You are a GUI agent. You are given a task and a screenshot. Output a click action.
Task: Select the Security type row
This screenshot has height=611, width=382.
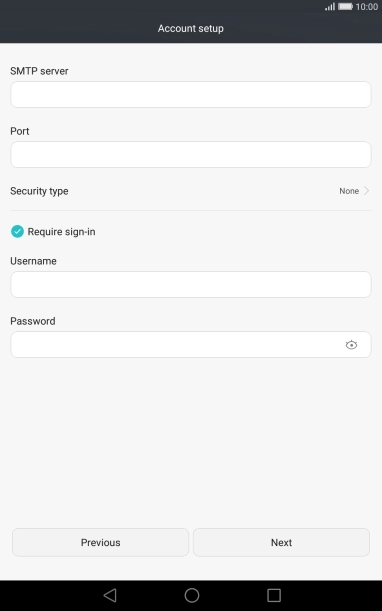[191, 191]
